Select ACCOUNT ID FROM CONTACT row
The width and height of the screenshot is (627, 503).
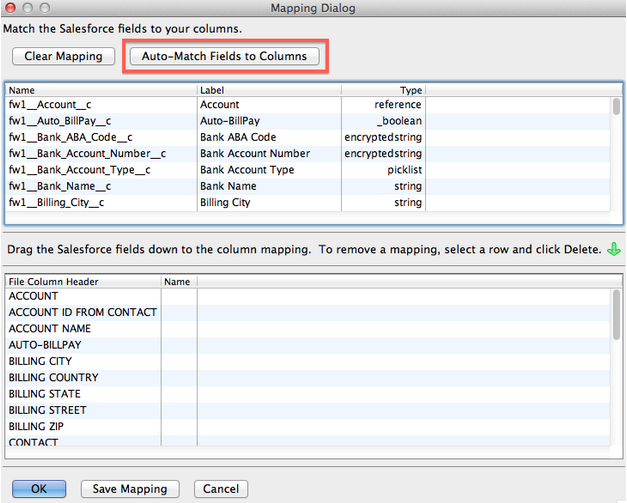click(308, 313)
